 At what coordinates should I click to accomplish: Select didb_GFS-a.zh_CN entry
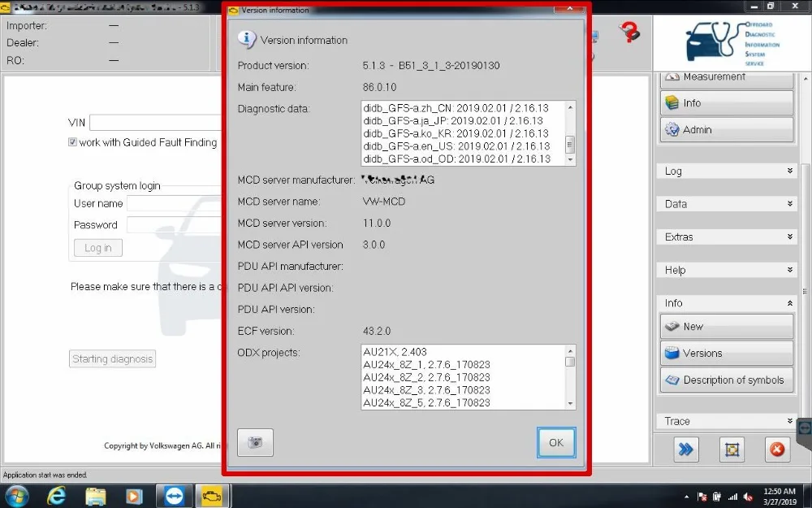coord(456,108)
